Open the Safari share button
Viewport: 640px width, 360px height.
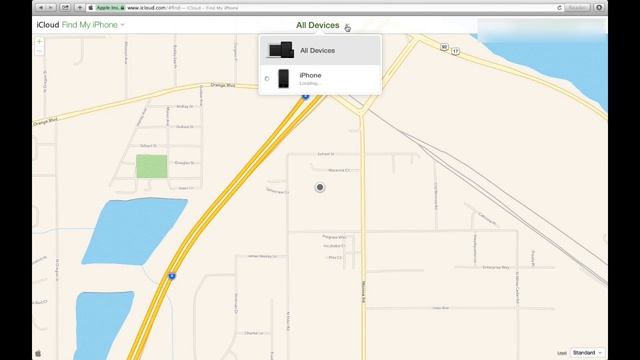pyautogui.click(x=65, y=7)
